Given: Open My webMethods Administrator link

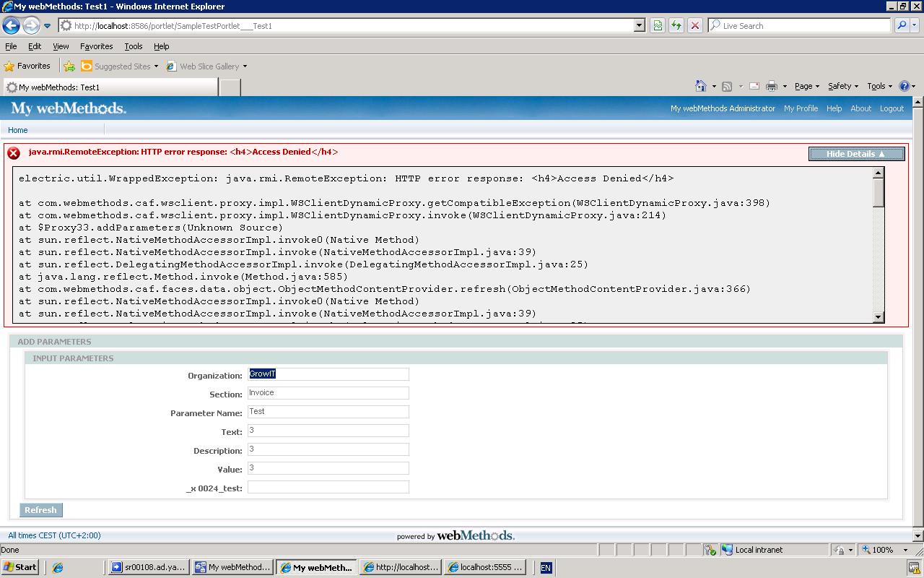Looking at the screenshot, I should (723, 108).
